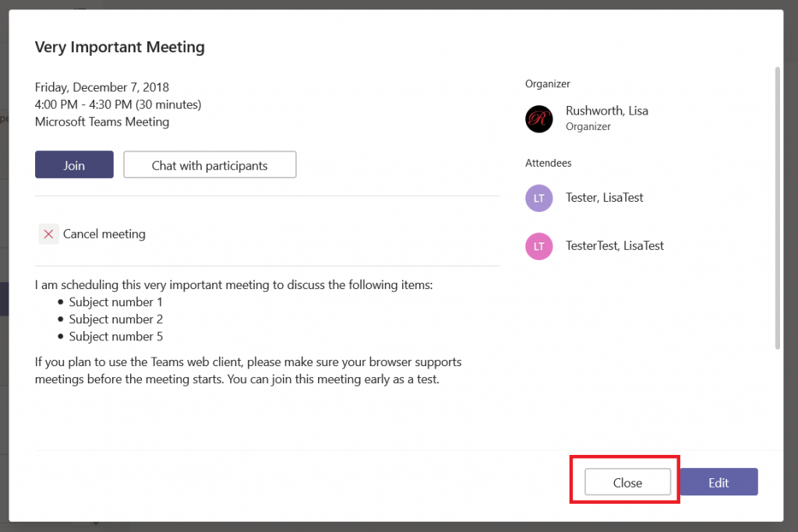Select attendee name TesterTest, LisaTest

pos(615,245)
